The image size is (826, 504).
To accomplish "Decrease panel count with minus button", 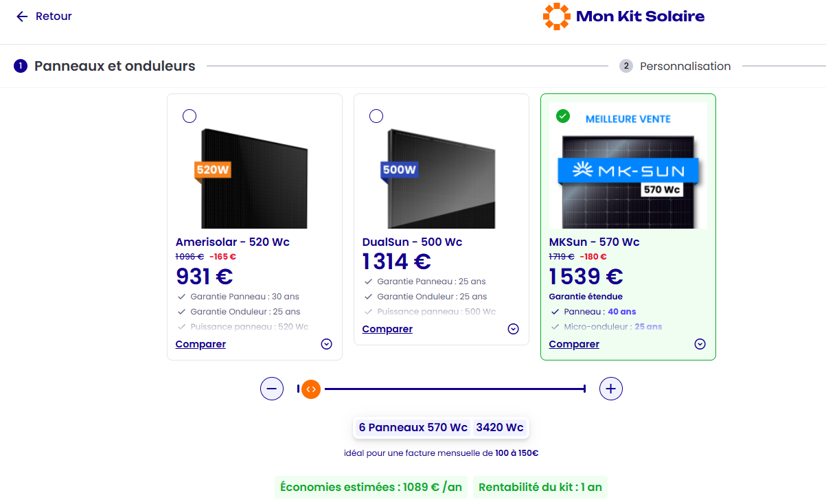I will coord(272,389).
